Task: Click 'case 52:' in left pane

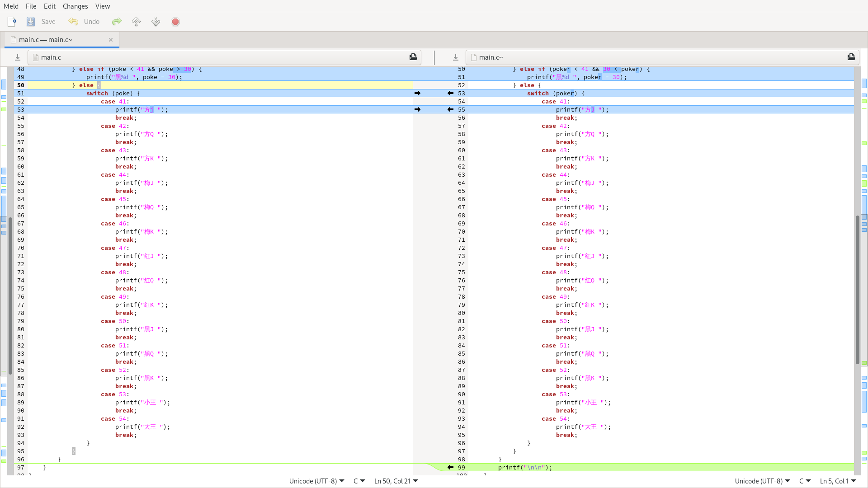Action: [x=115, y=370]
